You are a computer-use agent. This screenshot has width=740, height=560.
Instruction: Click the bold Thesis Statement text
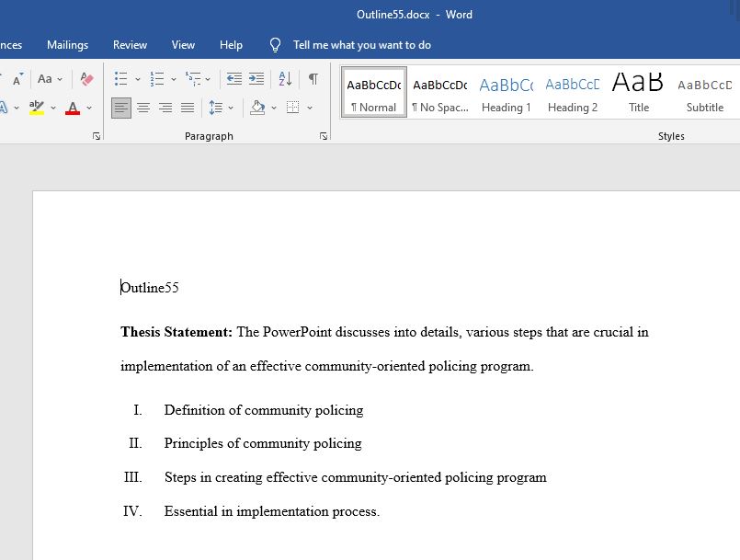pos(176,332)
